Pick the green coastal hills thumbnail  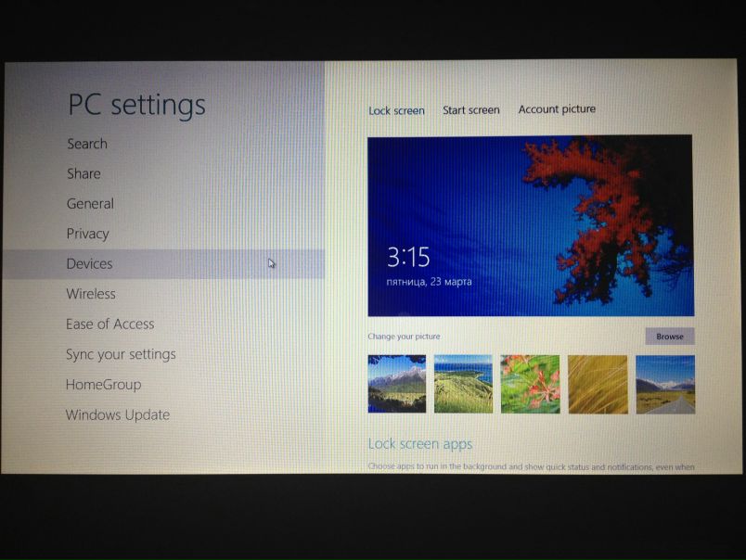pyautogui.click(x=463, y=384)
